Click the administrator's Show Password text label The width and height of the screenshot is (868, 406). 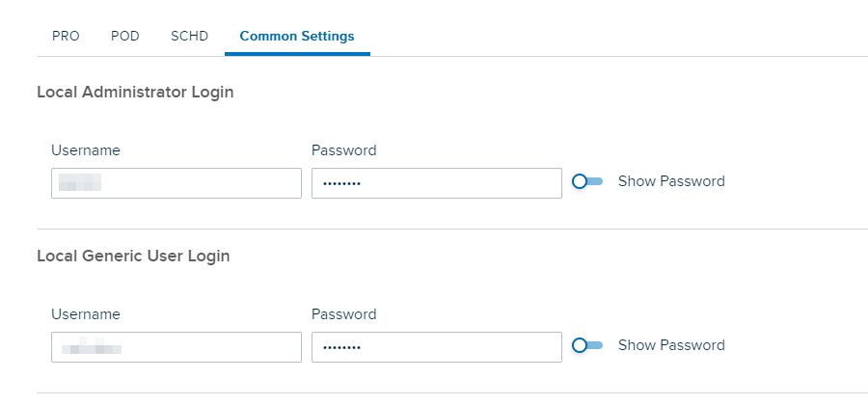[671, 181]
